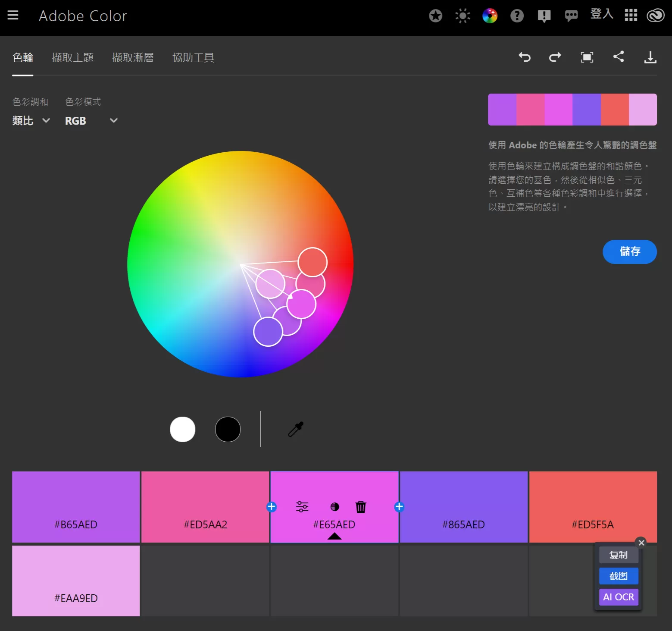Switch to the 擷取主題 tab
The image size is (672, 631).
pyautogui.click(x=73, y=57)
